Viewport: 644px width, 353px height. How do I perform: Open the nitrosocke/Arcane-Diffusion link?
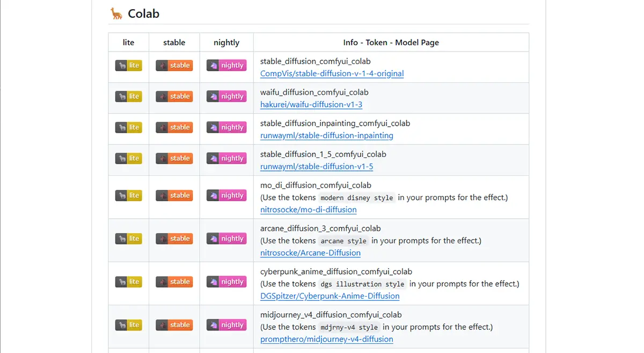click(311, 253)
